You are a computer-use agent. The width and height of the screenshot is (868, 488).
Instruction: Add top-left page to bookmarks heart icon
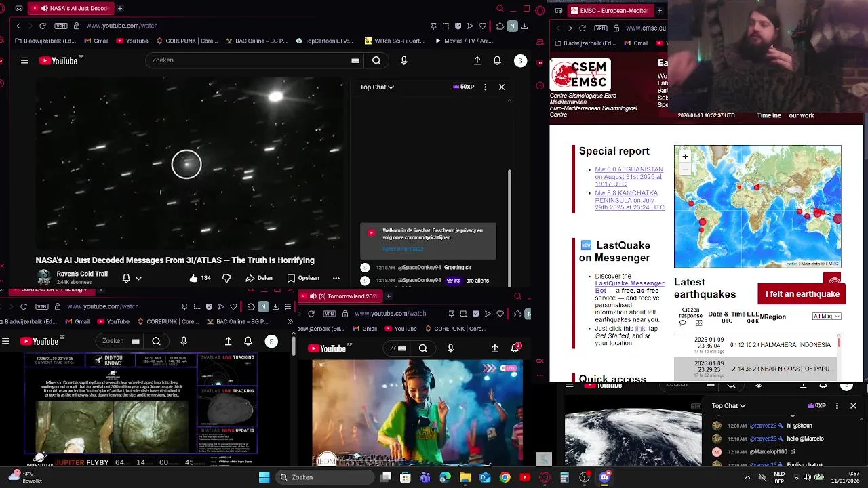coord(482,26)
